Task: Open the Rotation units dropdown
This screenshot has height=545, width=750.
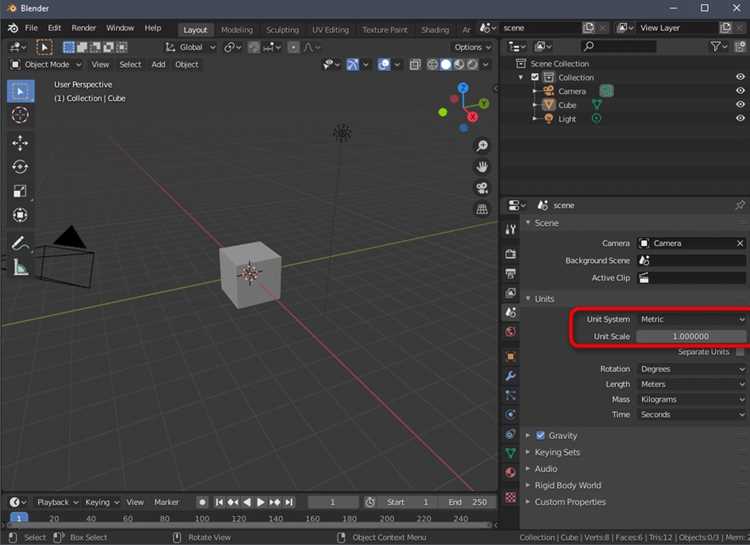Action: click(692, 369)
